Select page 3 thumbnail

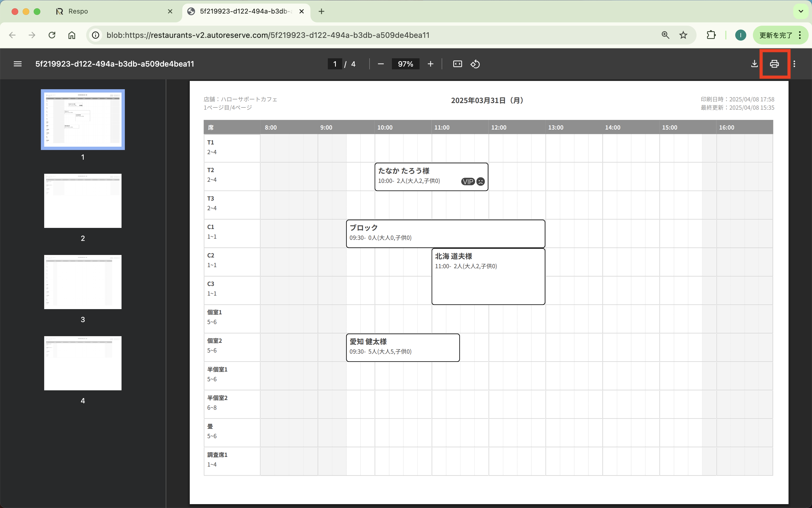click(83, 281)
